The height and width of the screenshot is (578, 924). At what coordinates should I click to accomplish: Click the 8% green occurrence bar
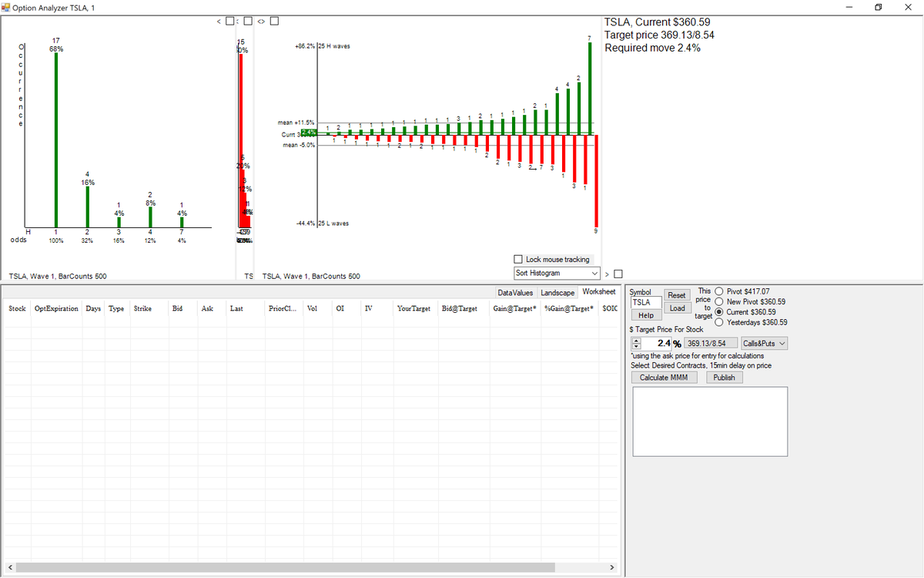point(150,217)
